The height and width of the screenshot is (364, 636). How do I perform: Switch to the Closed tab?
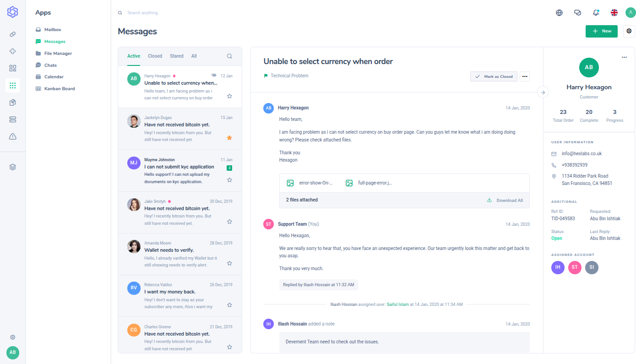[x=155, y=56]
